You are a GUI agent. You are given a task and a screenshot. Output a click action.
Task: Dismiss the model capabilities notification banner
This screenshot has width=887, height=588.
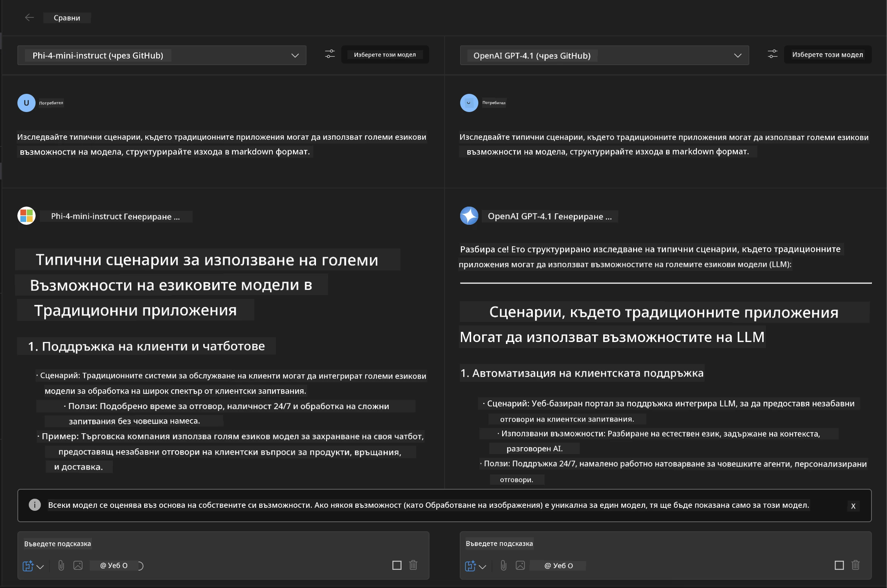853,506
